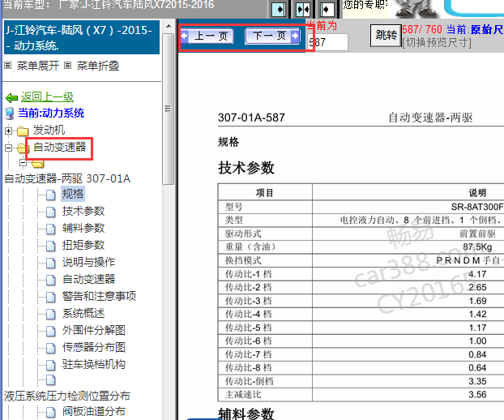Click the green back arrow icon

click(11, 97)
